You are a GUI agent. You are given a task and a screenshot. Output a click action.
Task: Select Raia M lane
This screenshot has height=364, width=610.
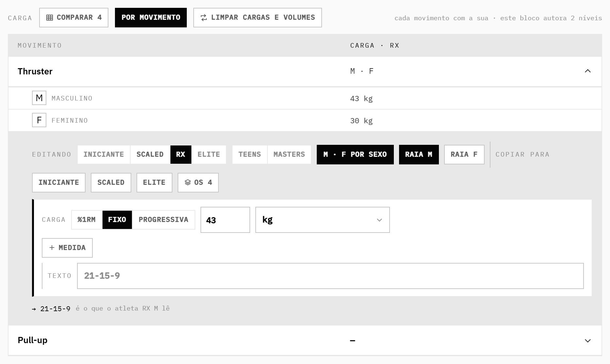pos(419,155)
